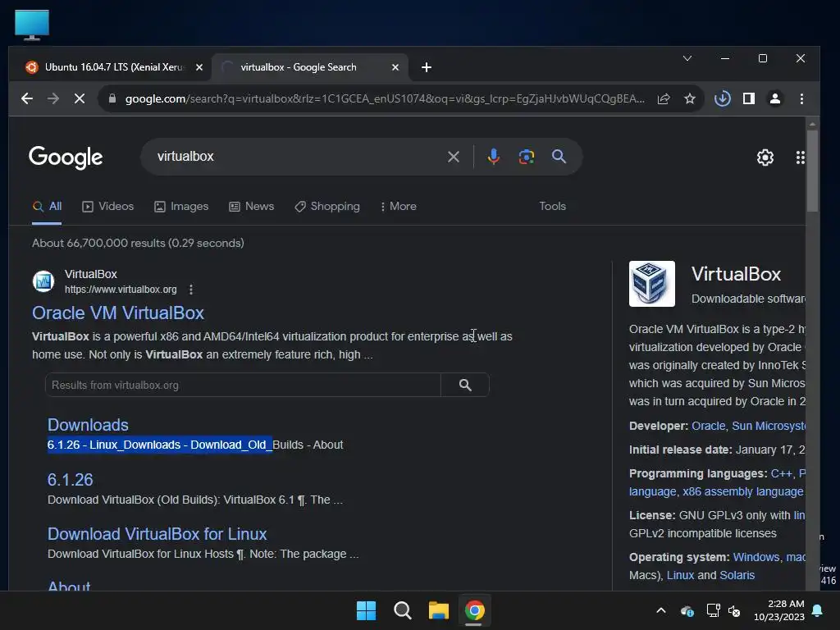This screenshot has width=840, height=630.
Task: Clear the Google search box text
Action: tap(453, 157)
